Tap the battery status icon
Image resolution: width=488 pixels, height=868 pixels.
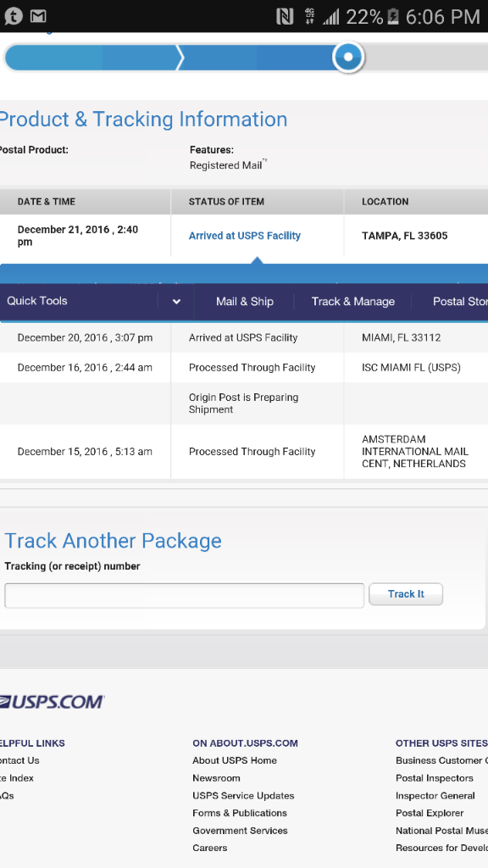pyautogui.click(x=393, y=17)
